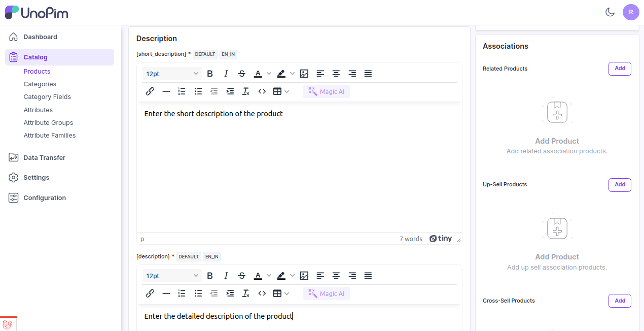Screen dimensions: 644x331
Task: Open source code view in short description editor
Action: [x=262, y=91]
